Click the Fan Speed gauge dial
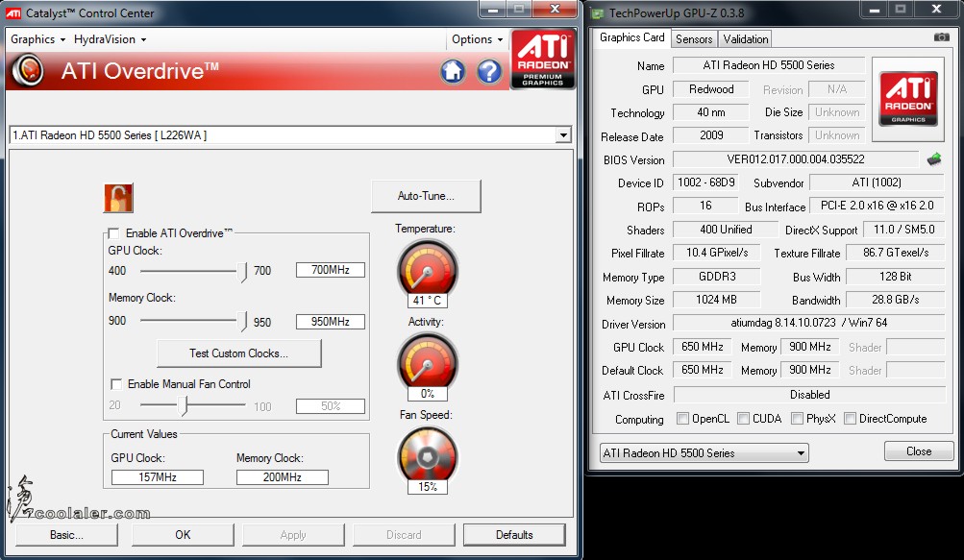Viewport: 964px width, 560px height. coord(428,455)
